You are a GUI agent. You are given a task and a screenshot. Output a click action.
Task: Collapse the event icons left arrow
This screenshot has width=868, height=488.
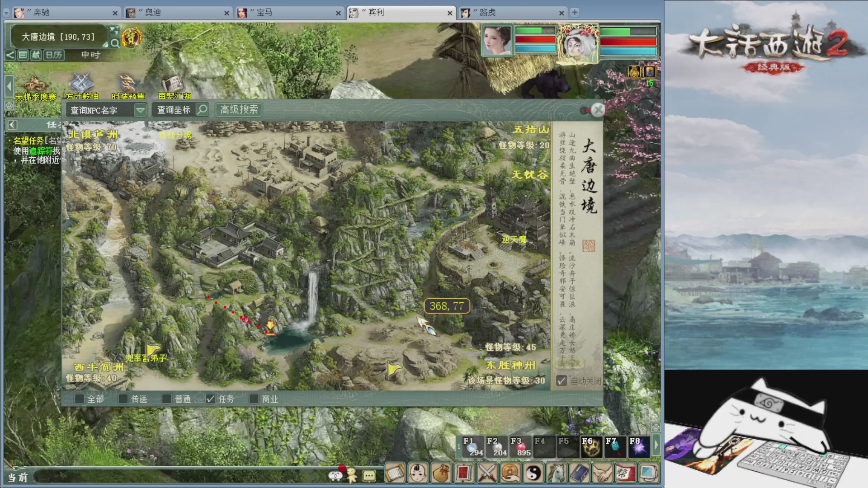point(9,86)
